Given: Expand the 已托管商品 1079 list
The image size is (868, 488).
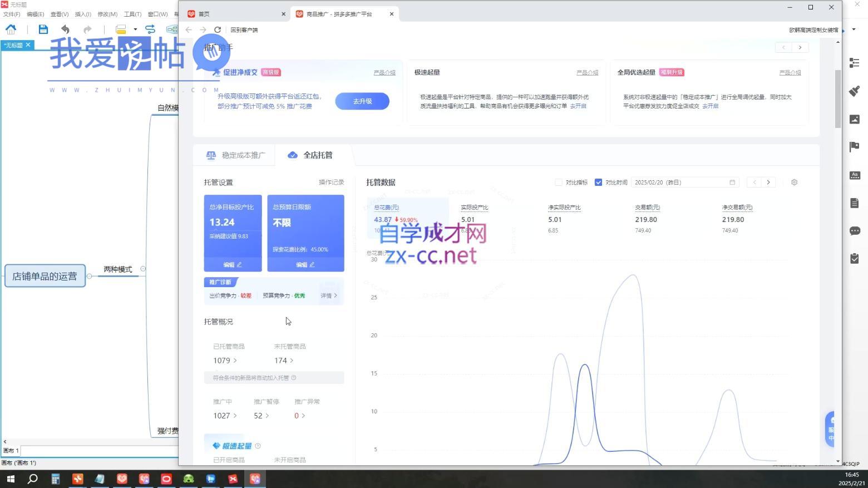Looking at the screenshot, I should (225, 361).
